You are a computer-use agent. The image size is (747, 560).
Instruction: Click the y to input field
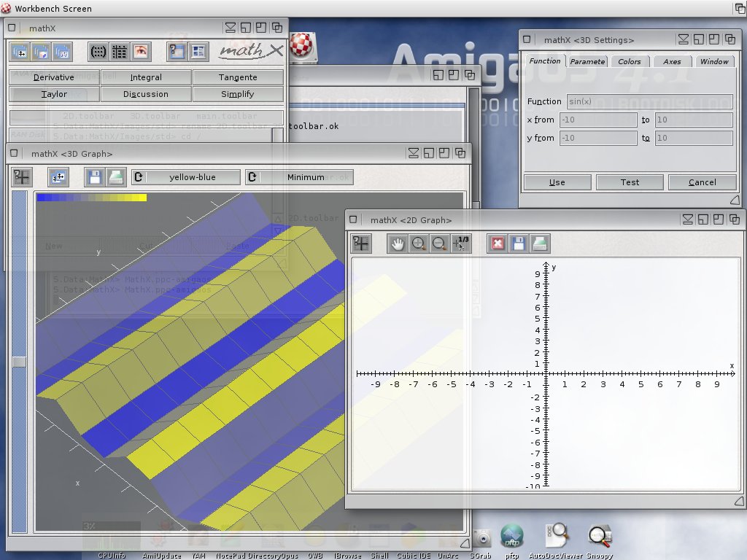[x=694, y=138]
